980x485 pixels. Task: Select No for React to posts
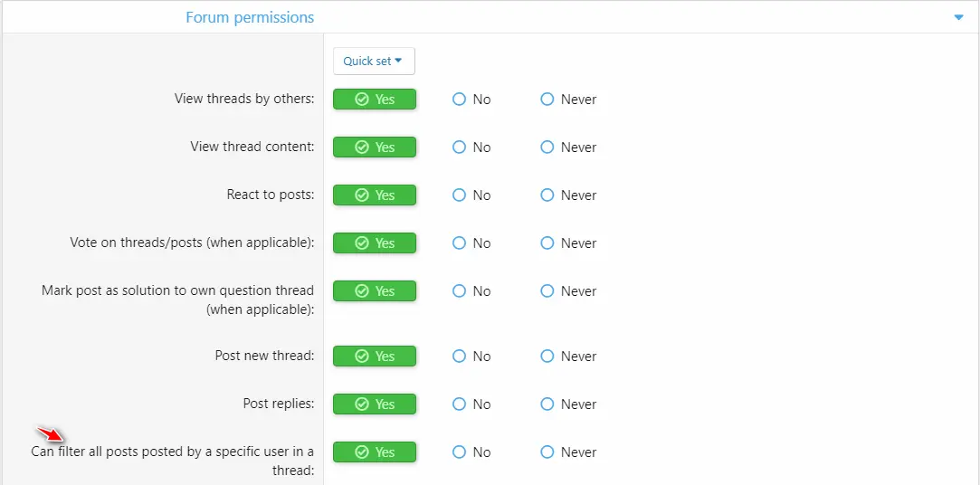[471, 195]
